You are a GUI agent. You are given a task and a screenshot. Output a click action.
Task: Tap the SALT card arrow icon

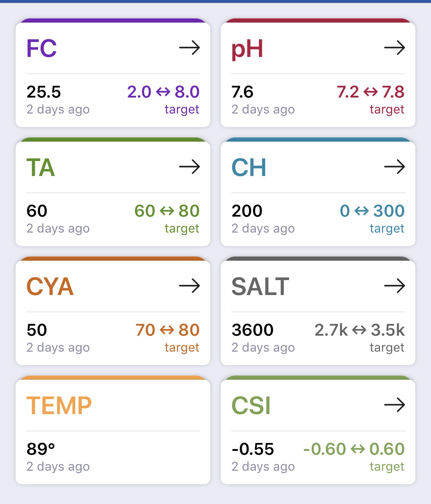point(395,286)
